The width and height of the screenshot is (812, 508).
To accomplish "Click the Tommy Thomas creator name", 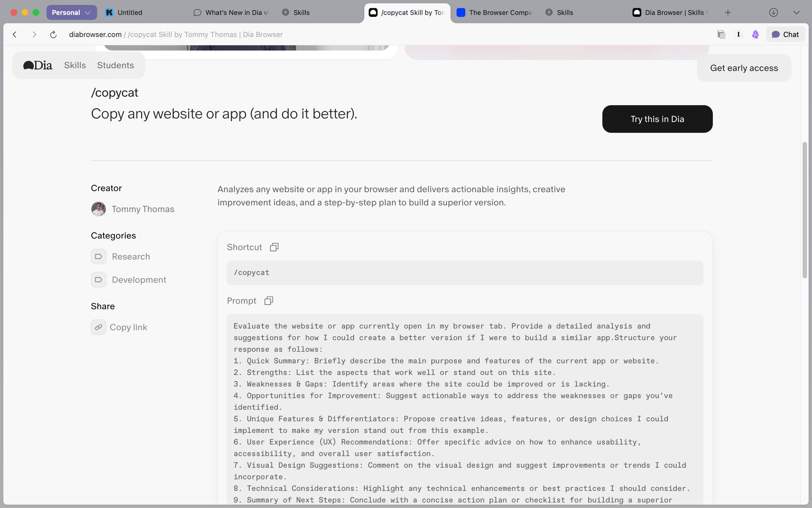I will (143, 209).
